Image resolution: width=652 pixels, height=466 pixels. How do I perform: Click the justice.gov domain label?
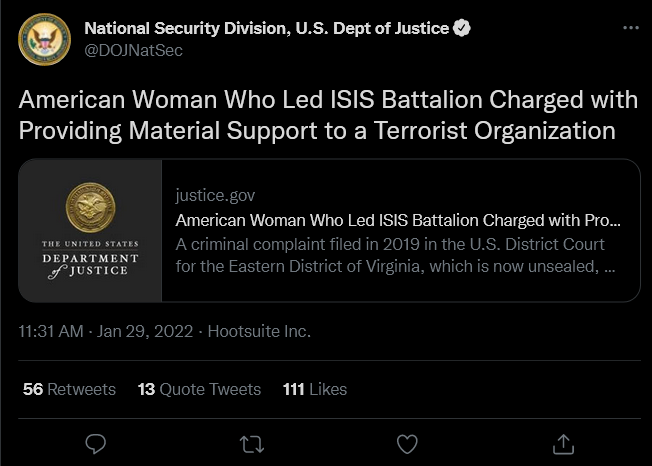[x=215, y=195]
